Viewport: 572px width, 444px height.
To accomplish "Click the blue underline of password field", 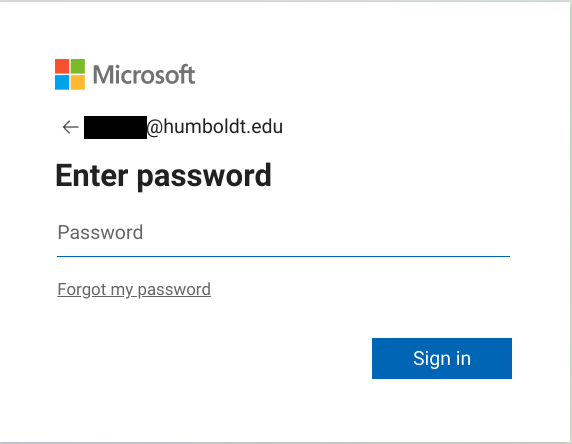I will point(283,256).
